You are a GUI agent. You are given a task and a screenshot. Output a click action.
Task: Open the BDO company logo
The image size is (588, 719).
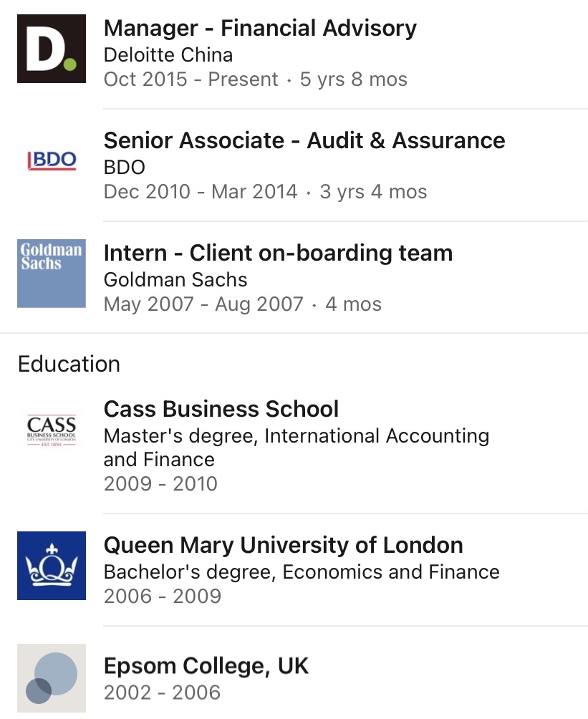52,160
